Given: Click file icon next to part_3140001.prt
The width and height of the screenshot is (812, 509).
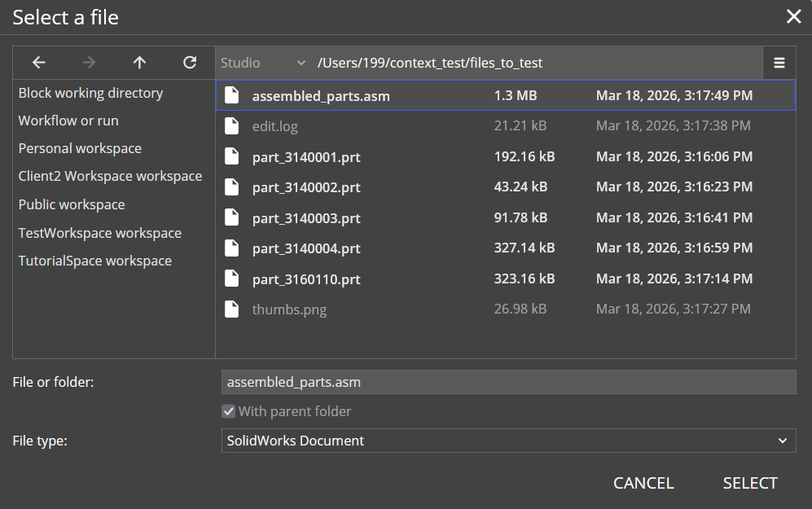Looking at the screenshot, I should tap(232, 157).
